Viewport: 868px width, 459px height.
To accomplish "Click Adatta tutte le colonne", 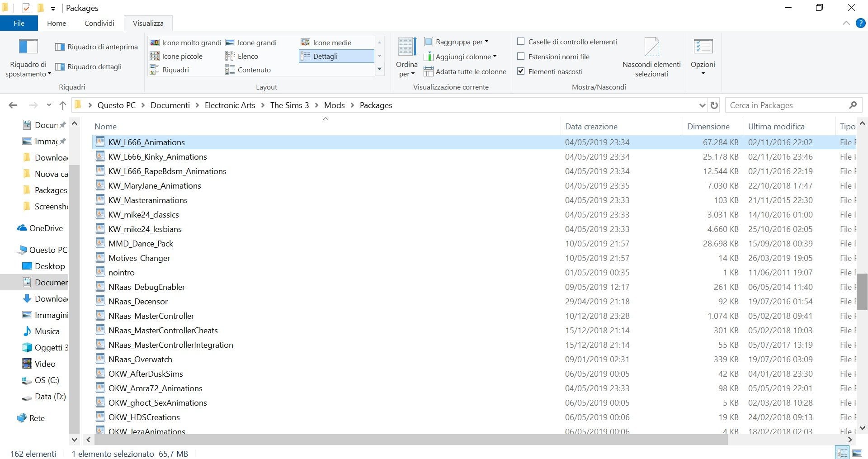I will [465, 71].
